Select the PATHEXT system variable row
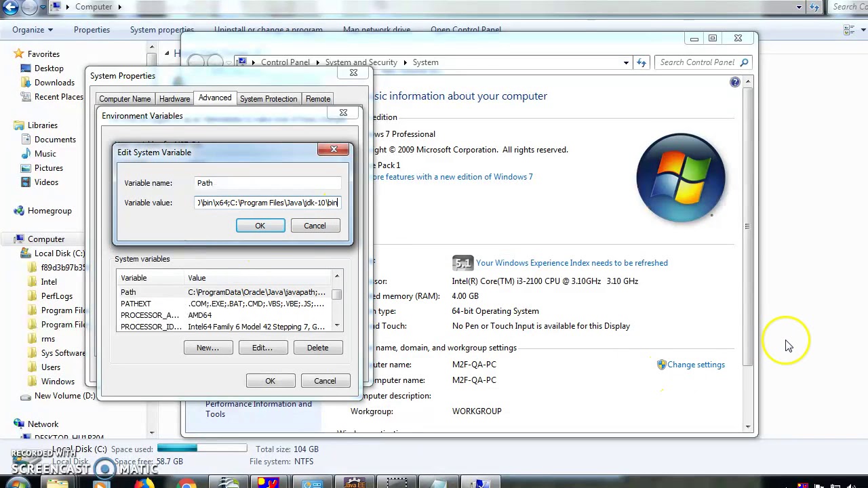 pos(224,304)
